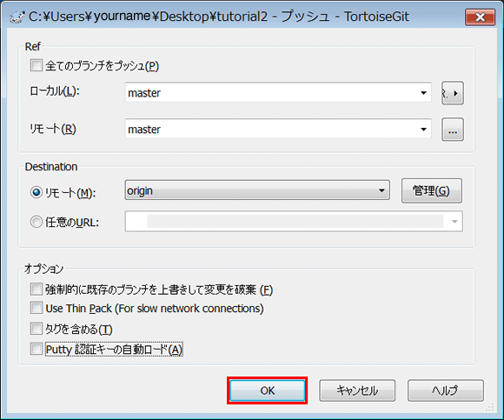The height and width of the screenshot is (420, 504).
Task: Click the ellipsis browse button for remote branch
Action: point(453,130)
